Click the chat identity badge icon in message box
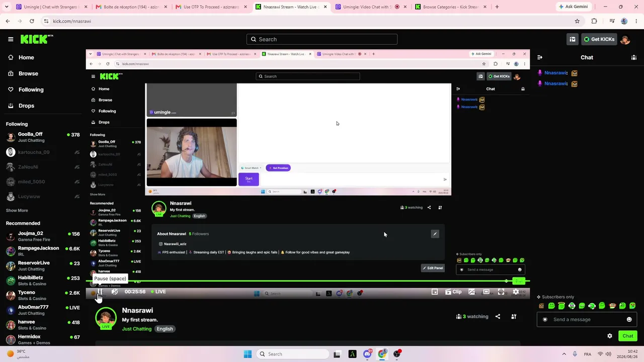Screen dimensions: 644x362 [x=545, y=319]
